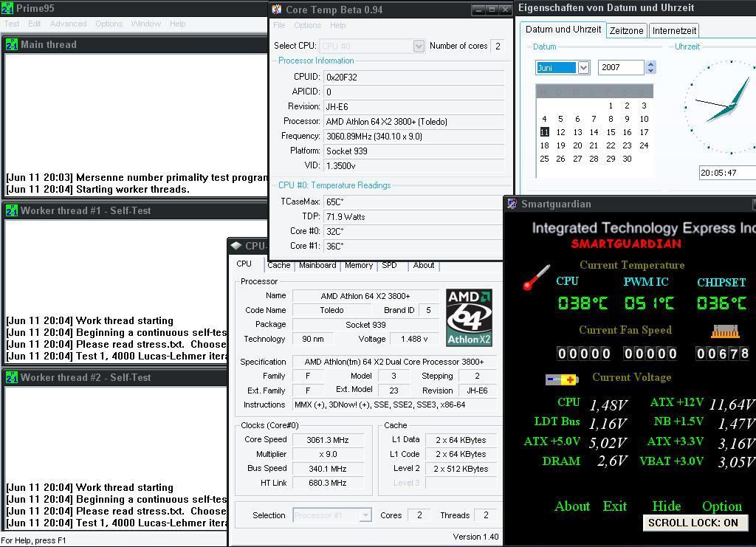
Task: Switch to the SPD tab in CPU-Z
Action: (390, 266)
